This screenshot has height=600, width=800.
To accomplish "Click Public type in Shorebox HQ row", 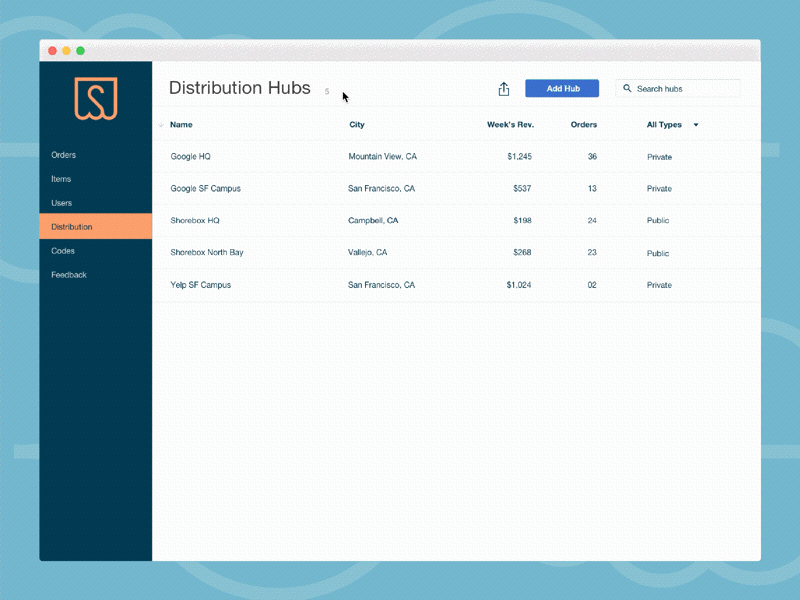I will [x=658, y=220].
